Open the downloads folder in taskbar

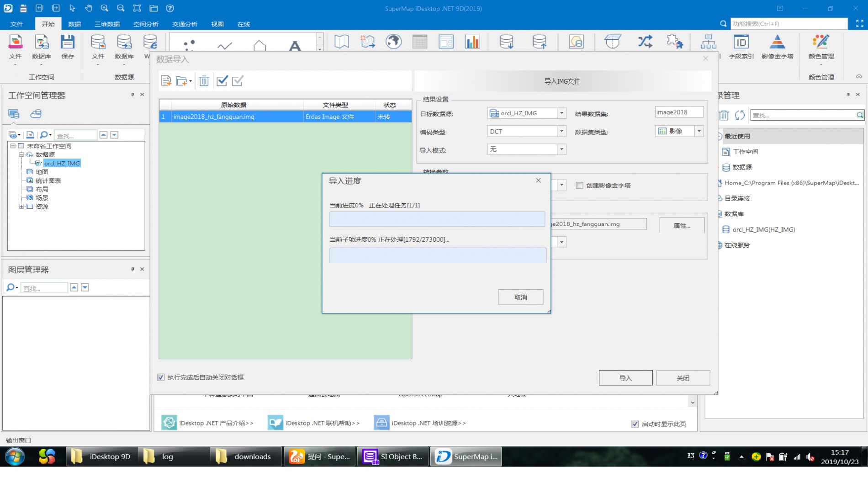(x=246, y=456)
